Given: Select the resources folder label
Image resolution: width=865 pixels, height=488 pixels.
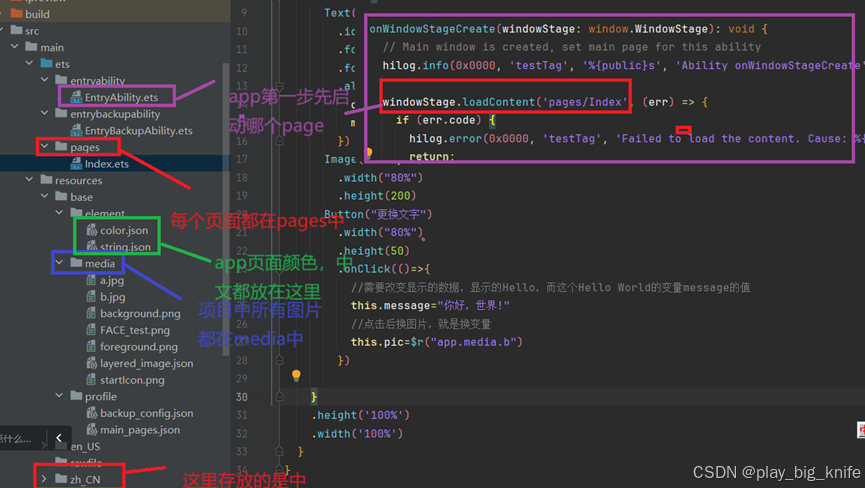Looking at the screenshot, I should pos(78,181).
